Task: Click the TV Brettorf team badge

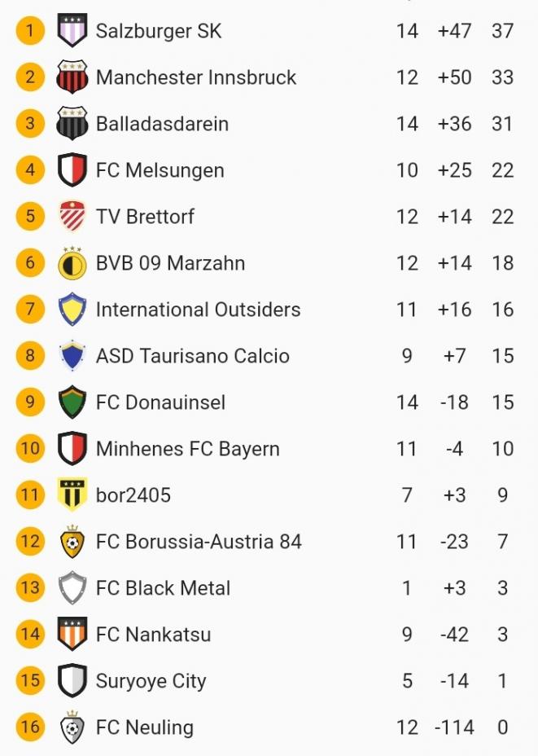Action: coord(72,217)
